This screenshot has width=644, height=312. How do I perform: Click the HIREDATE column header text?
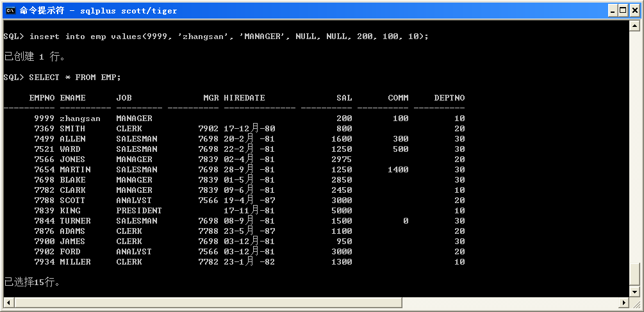point(244,98)
